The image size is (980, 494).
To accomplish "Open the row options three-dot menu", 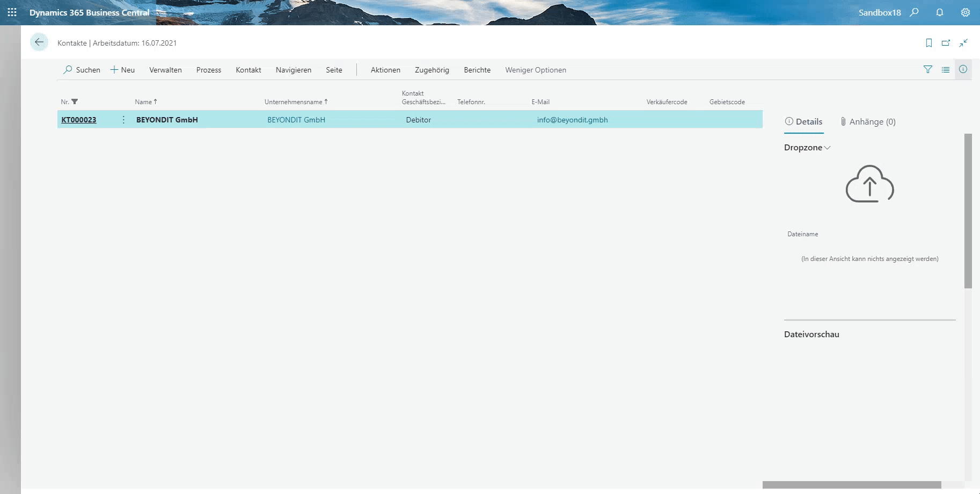I will pyautogui.click(x=123, y=120).
